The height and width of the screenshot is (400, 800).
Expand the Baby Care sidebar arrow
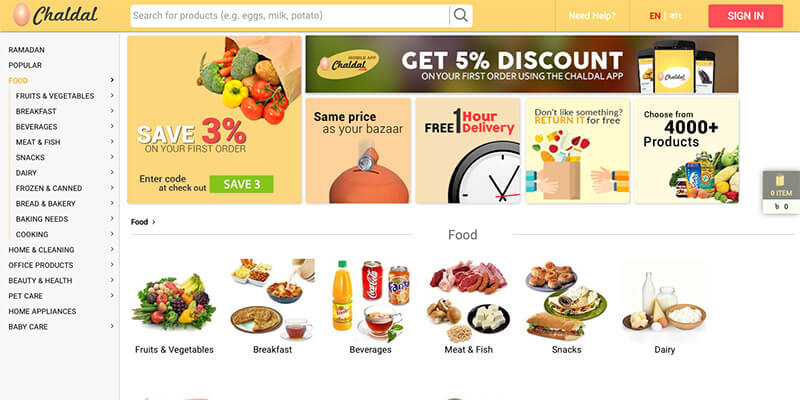112,326
